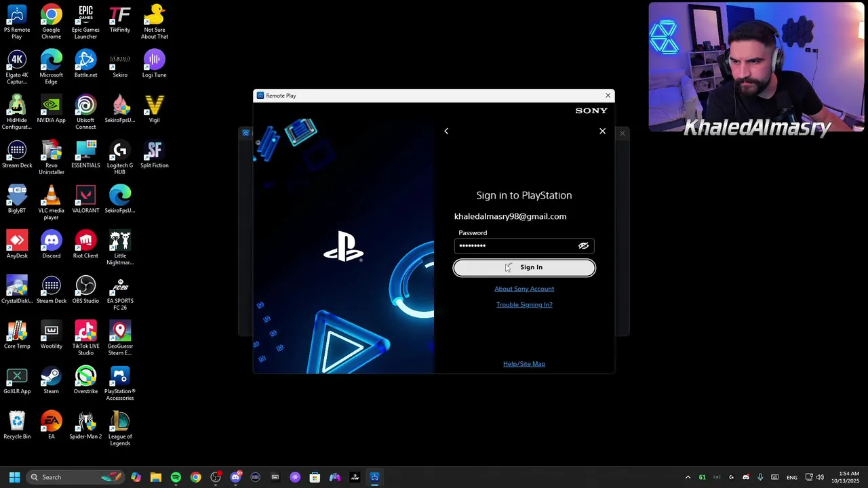Open the Windows Start menu
The height and width of the screenshot is (488, 868).
click(x=14, y=477)
